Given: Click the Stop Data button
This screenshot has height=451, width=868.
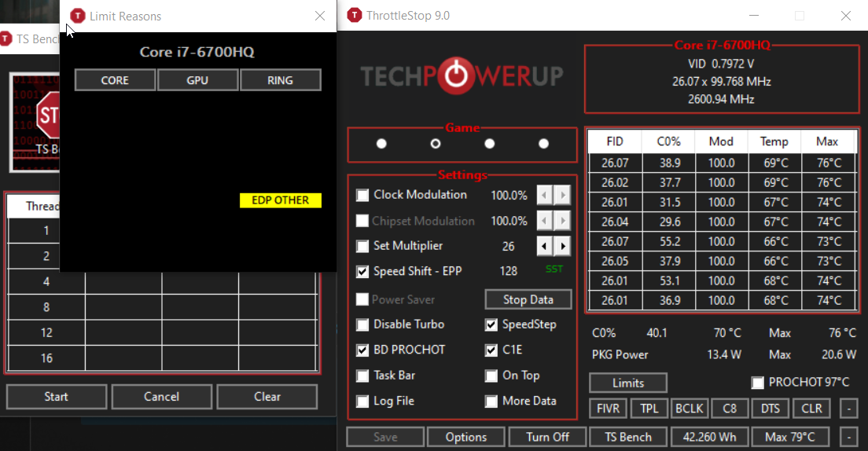Looking at the screenshot, I should (x=528, y=299).
